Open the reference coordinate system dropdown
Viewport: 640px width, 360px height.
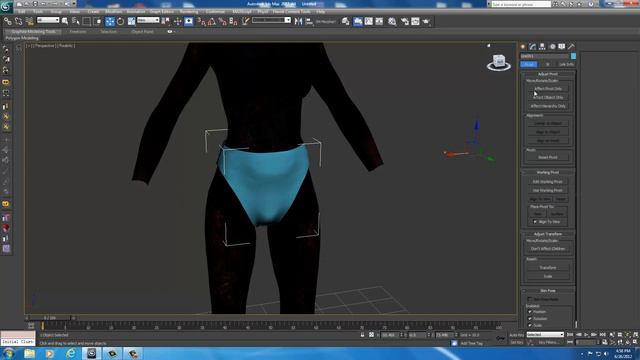[148, 20]
